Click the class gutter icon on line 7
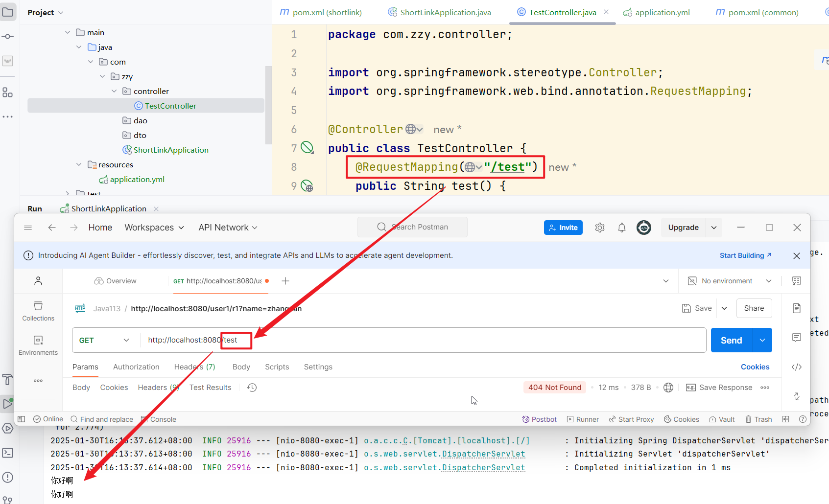Viewport: 829px width, 504px height. coord(307,148)
